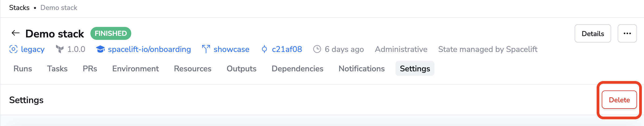Click the commit icon beside c21af08

[x=264, y=49]
